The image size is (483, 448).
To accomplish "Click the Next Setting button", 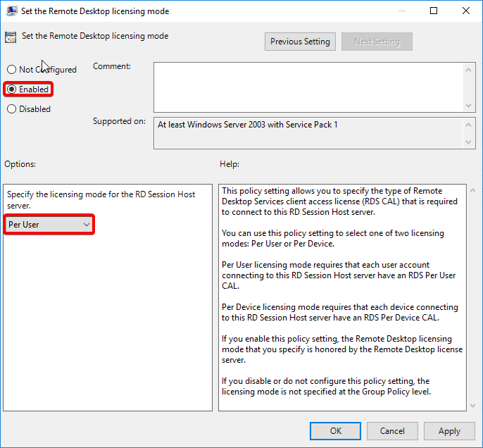I will tap(377, 42).
